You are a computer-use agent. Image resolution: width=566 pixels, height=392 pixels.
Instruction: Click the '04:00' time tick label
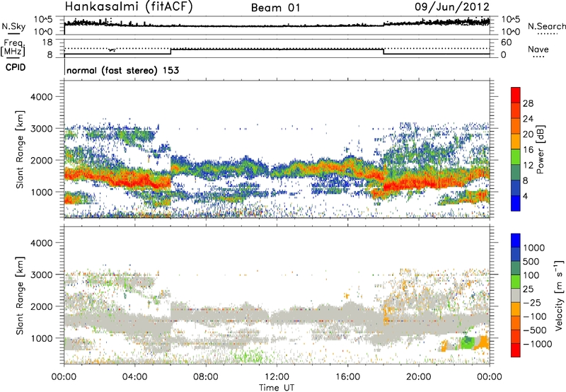point(134,377)
